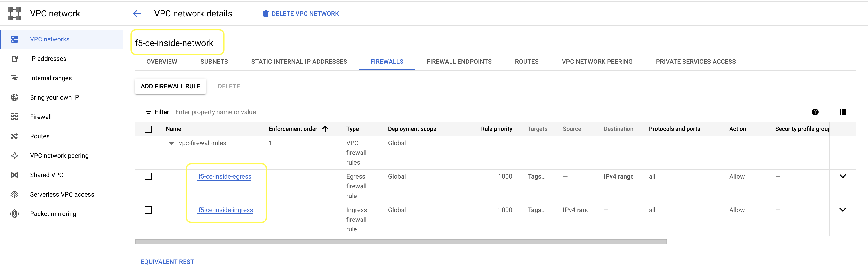Check the f5-ce-inside-ingress rule checkbox

tap(148, 210)
